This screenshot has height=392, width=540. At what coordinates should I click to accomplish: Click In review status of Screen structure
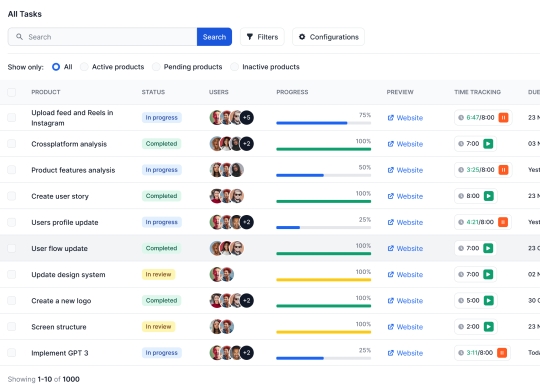point(158,327)
